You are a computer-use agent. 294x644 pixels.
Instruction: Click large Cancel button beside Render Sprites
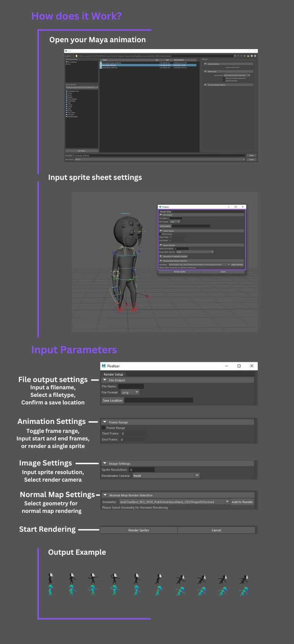(216, 530)
